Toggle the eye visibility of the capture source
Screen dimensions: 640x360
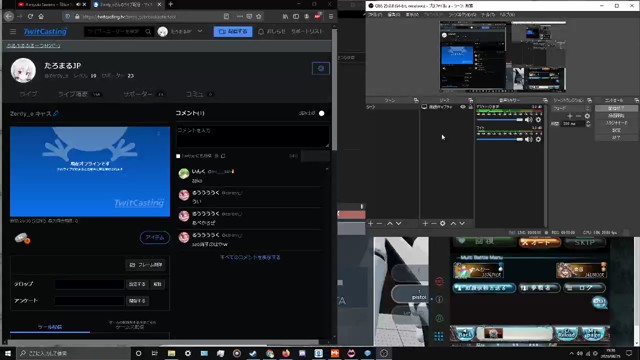click(463, 107)
